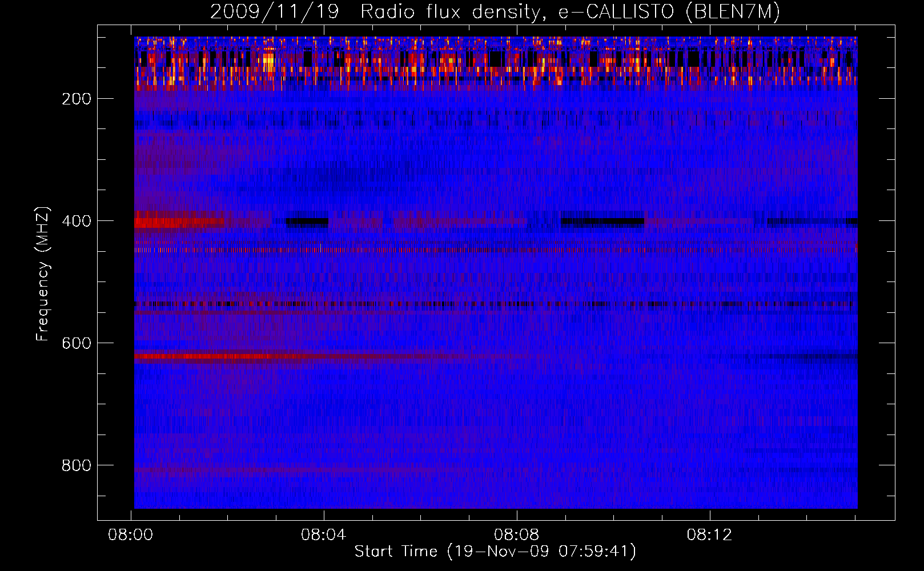Click the 08:00 time tick label

coord(131,534)
